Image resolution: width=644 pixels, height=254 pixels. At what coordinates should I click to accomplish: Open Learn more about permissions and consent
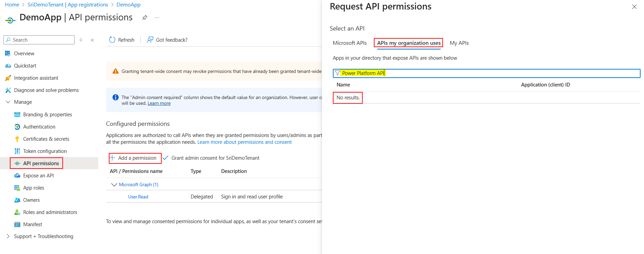coord(244,142)
